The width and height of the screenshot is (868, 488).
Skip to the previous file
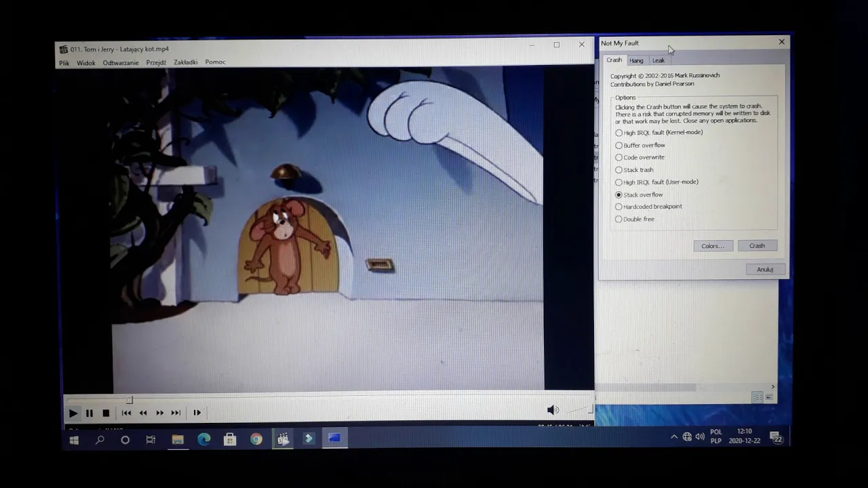(126, 413)
